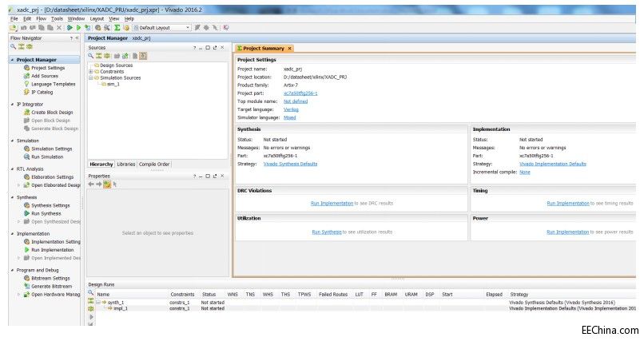Open the File menu

coord(14,19)
